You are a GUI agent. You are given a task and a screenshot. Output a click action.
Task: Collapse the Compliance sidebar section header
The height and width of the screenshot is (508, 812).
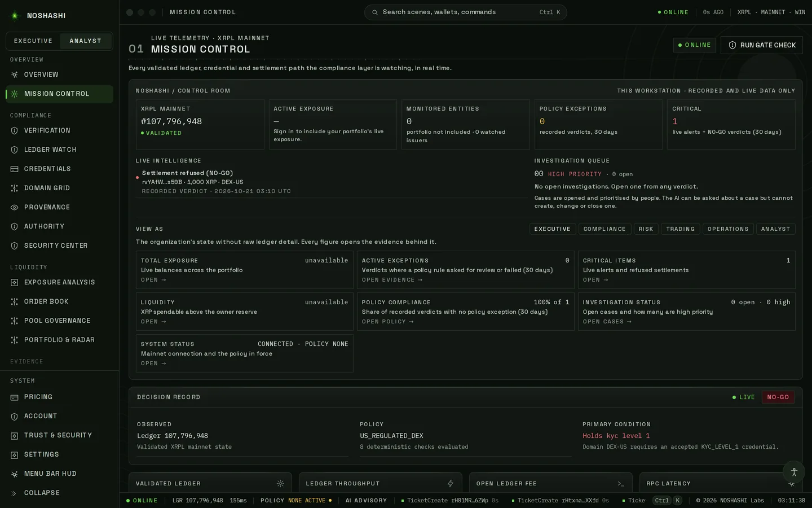click(30, 115)
